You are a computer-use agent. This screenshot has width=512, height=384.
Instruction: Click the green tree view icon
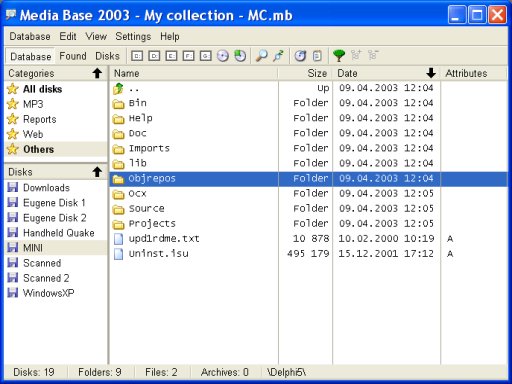[x=339, y=56]
